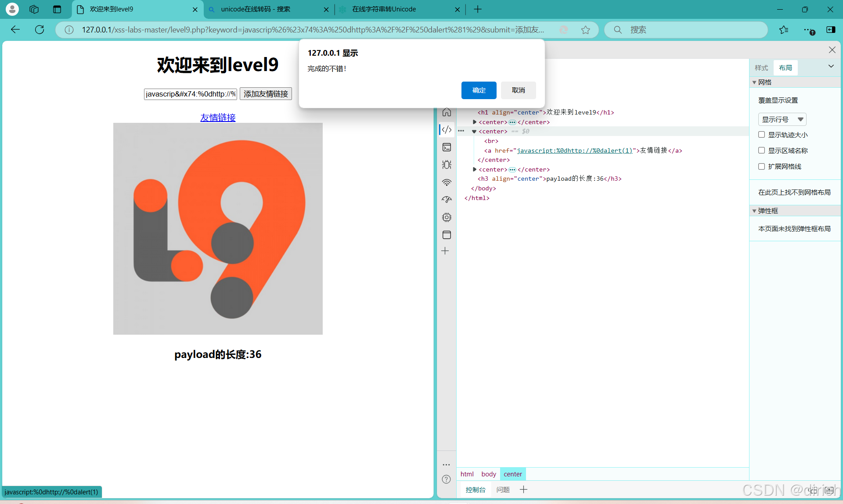Screen dimensions: 843x504
Task: Enable the 显示区域名称 checkbox
Action: [762, 150]
